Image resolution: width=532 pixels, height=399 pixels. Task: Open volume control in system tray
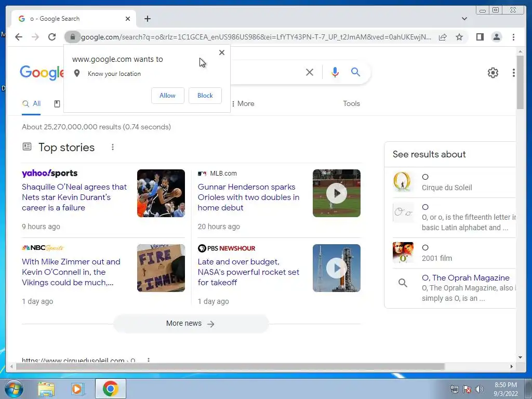(x=480, y=389)
